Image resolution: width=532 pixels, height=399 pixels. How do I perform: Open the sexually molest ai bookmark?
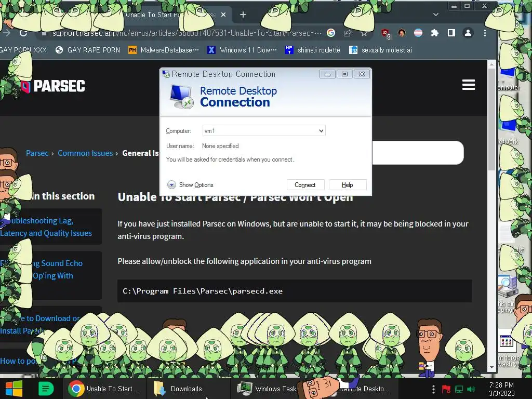[380, 50]
